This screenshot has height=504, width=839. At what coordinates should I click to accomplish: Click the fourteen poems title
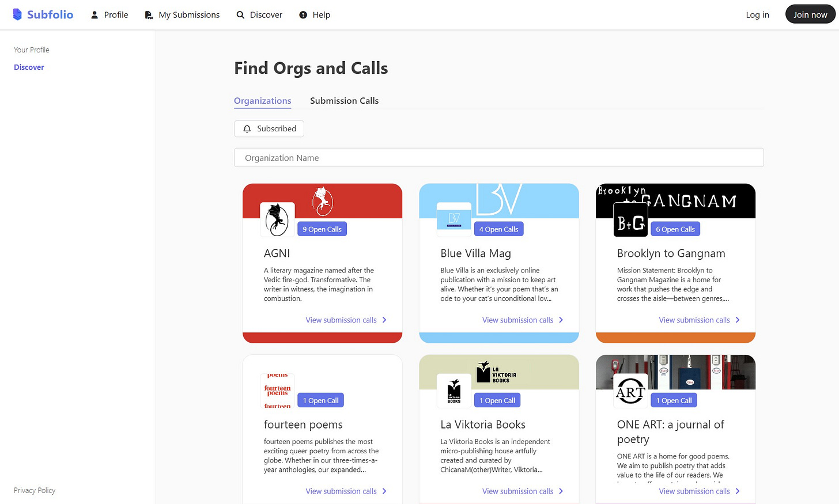(x=303, y=425)
